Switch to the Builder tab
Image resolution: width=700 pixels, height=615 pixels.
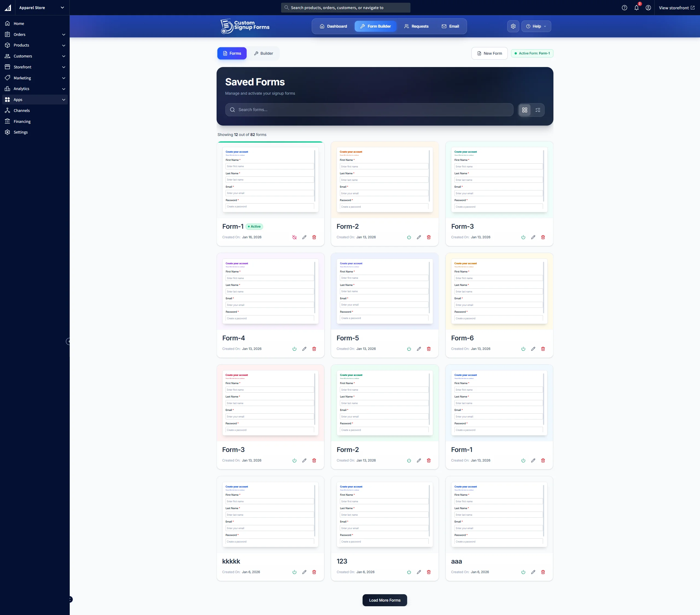263,53
